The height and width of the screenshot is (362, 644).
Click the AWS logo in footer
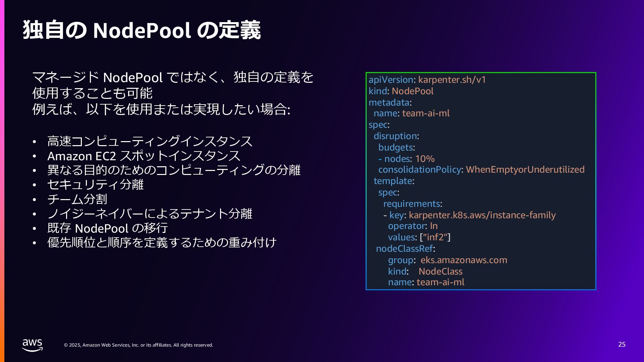[x=32, y=345]
